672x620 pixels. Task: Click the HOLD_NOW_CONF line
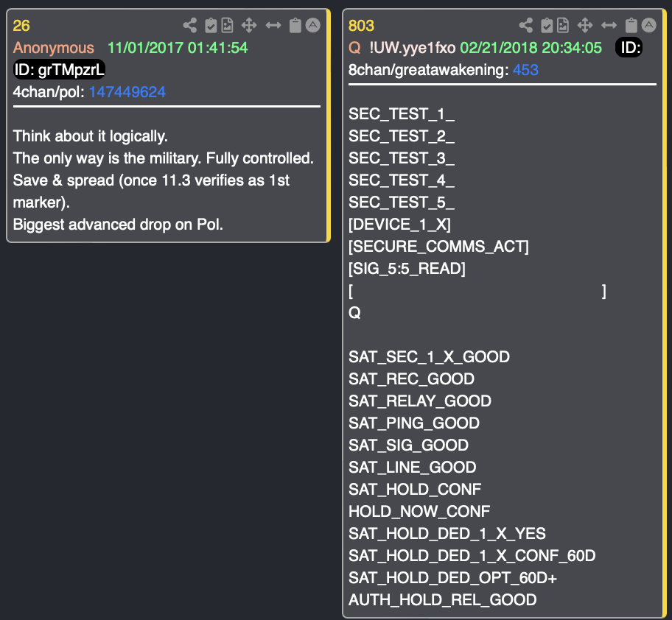click(419, 512)
